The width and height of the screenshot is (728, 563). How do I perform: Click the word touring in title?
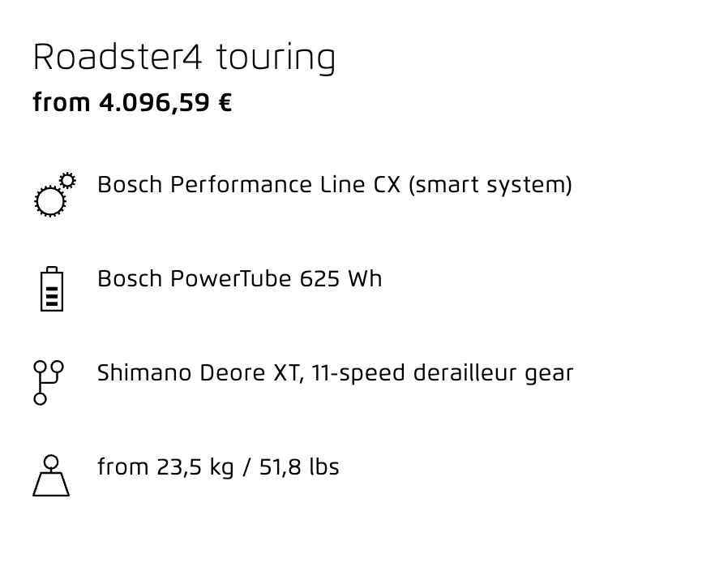pos(276,58)
